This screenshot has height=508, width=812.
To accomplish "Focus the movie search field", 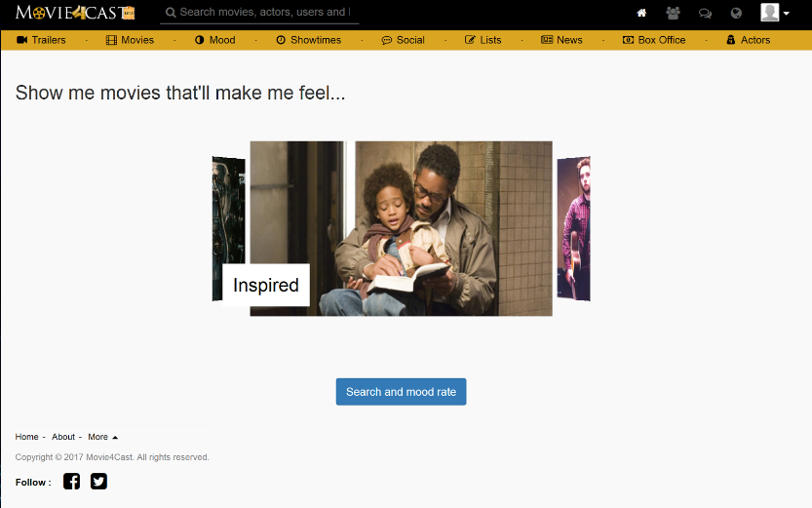I will tap(263, 13).
